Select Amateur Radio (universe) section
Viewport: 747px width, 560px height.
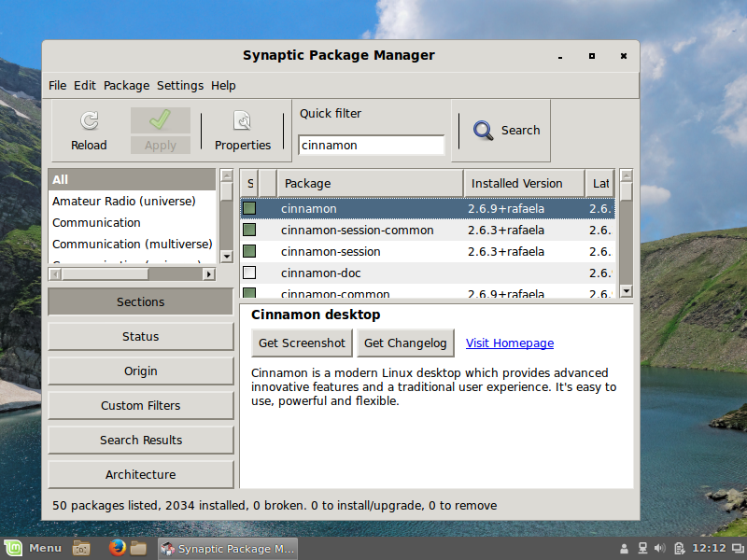[x=132, y=201]
